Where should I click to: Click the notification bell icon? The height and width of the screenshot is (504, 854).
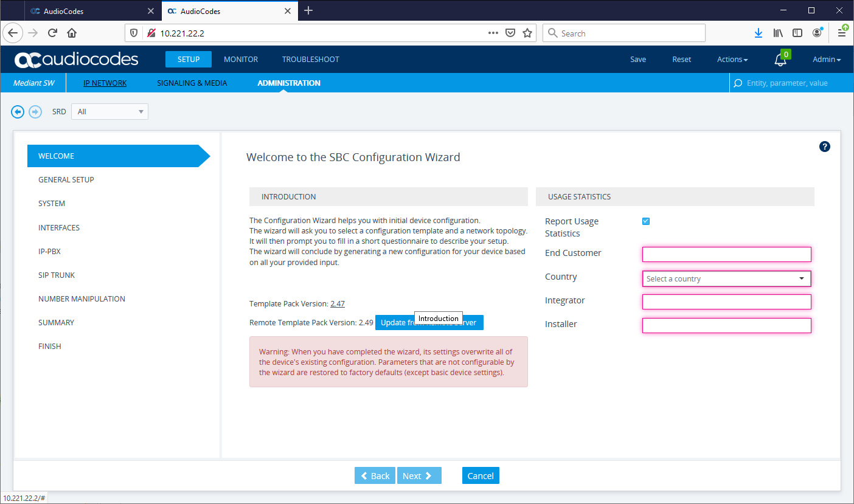click(780, 60)
